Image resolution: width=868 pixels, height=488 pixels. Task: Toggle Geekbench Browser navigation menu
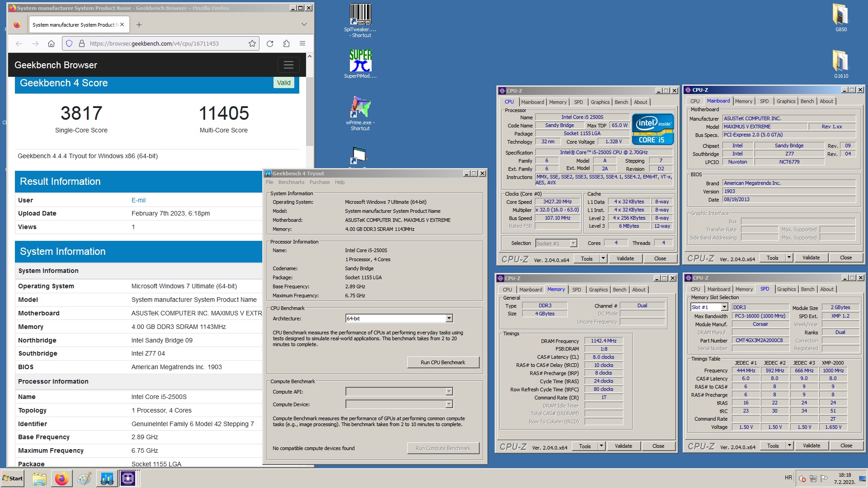coord(288,65)
